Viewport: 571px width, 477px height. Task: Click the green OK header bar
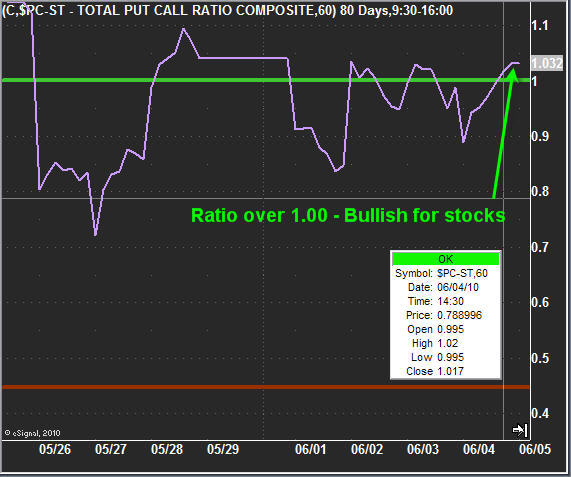(x=445, y=259)
